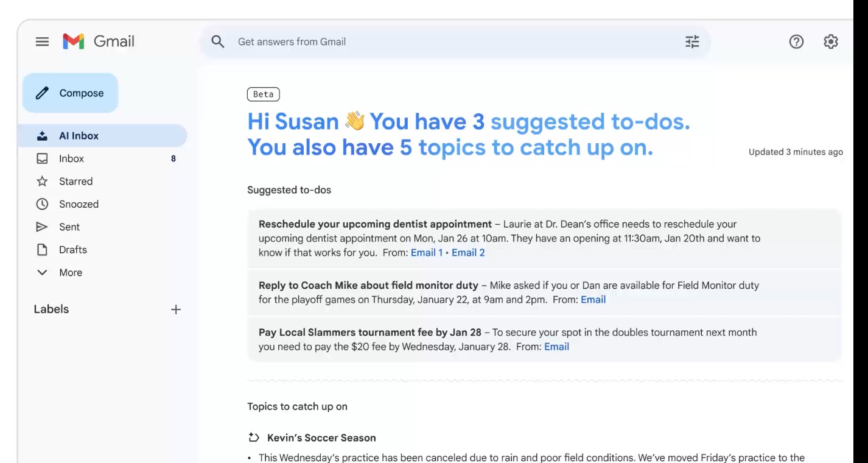Viewport: 868px width, 463px height.
Task: Expand the More sidebar section
Action: [102, 272]
